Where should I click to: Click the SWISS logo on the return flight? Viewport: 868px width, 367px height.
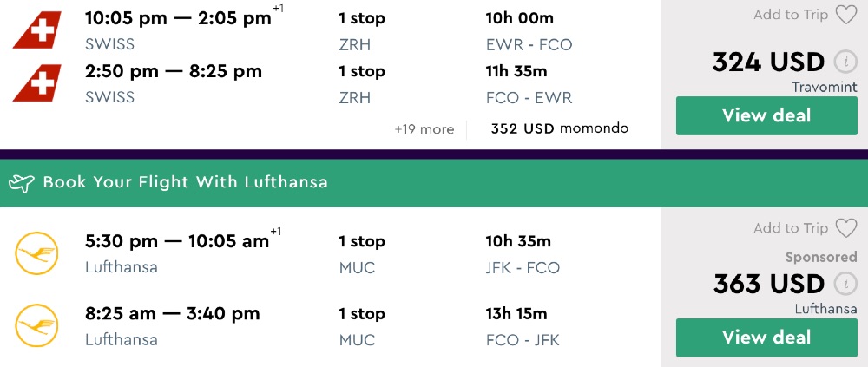[37, 82]
